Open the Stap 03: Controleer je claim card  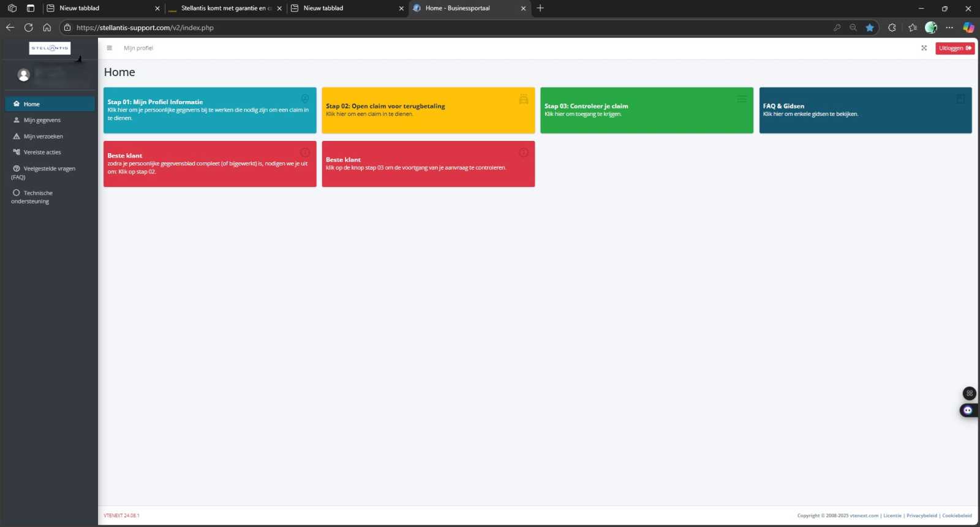tap(647, 110)
